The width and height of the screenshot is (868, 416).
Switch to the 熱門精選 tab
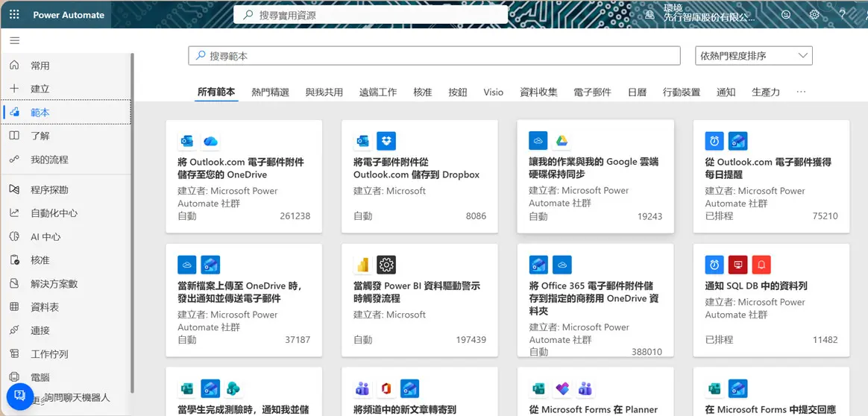(270, 92)
